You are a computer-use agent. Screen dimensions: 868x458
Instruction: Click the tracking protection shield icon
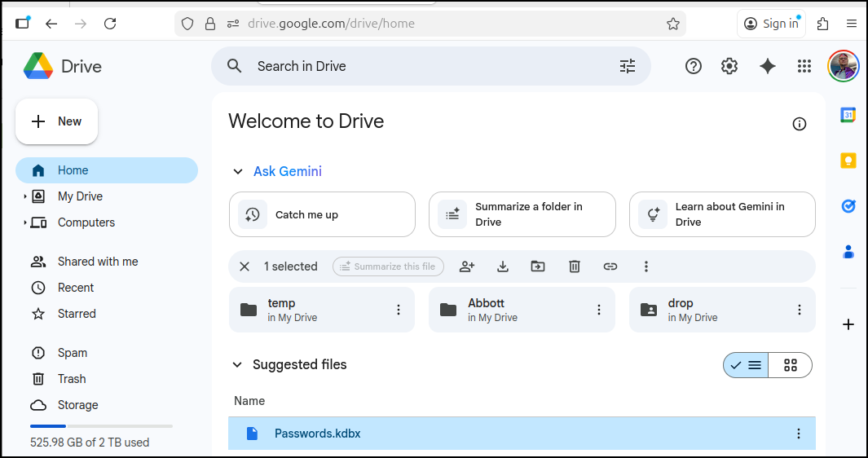pyautogui.click(x=187, y=24)
